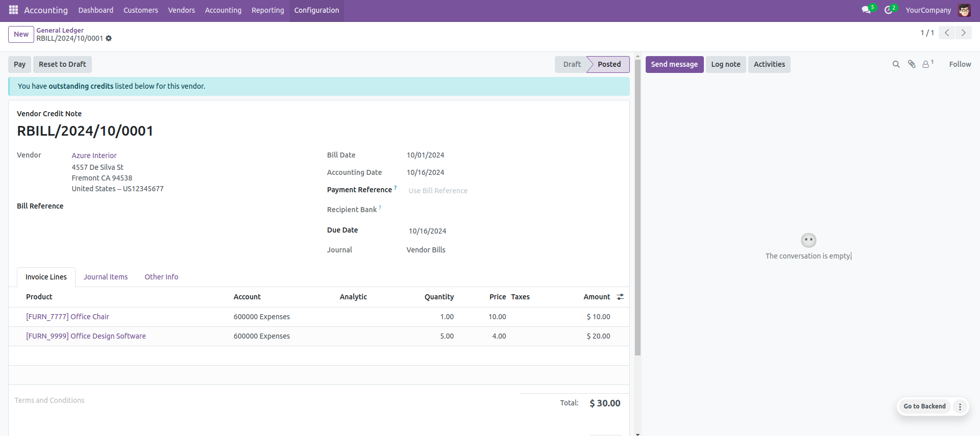Go to next record arrow
The height and width of the screenshot is (436, 980).
pyautogui.click(x=963, y=33)
